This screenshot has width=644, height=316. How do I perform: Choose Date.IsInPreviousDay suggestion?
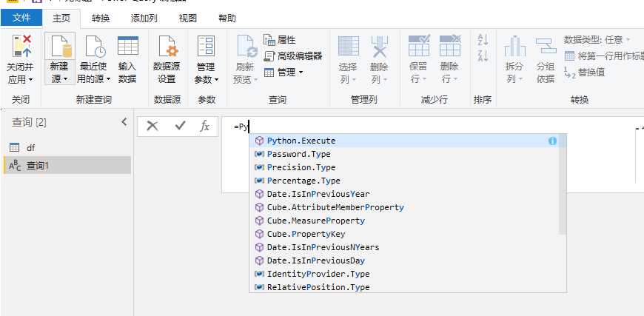(x=404, y=260)
